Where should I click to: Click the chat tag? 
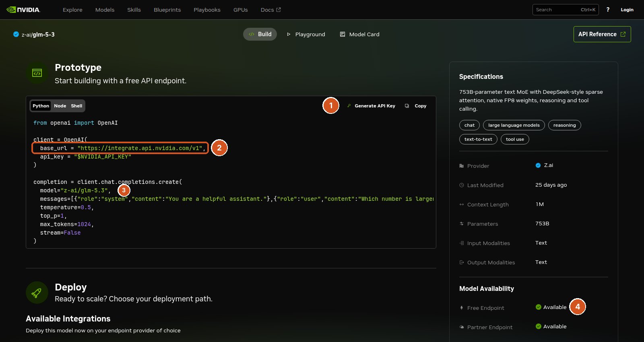pyautogui.click(x=469, y=125)
